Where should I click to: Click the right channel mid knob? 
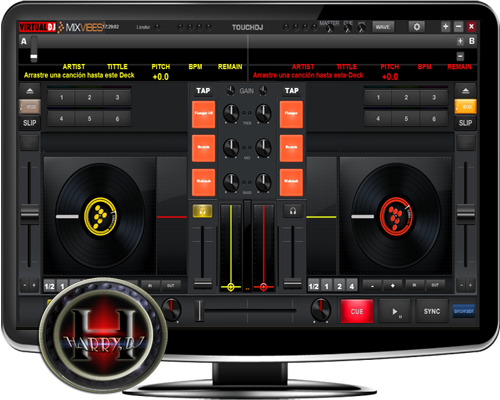click(x=263, y=148)
